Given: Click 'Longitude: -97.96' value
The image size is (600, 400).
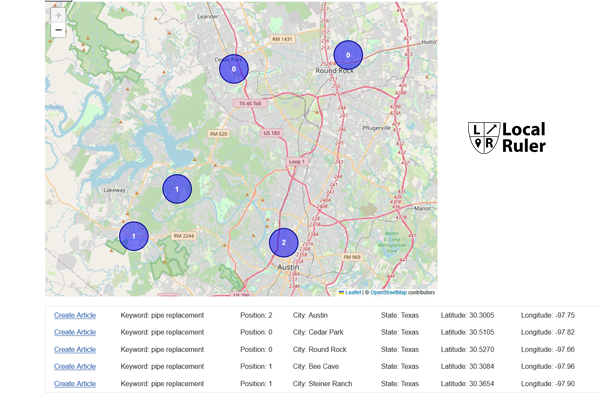Looking at the screenshot, I should pyautogui.click(x=548, y=366).
